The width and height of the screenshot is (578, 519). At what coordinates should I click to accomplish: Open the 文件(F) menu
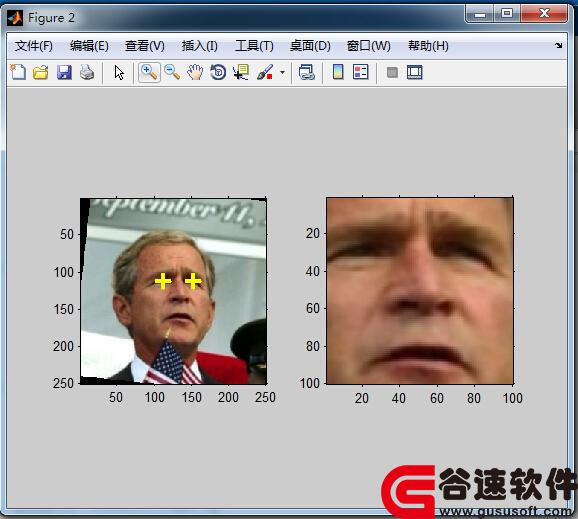click(34, 46)
